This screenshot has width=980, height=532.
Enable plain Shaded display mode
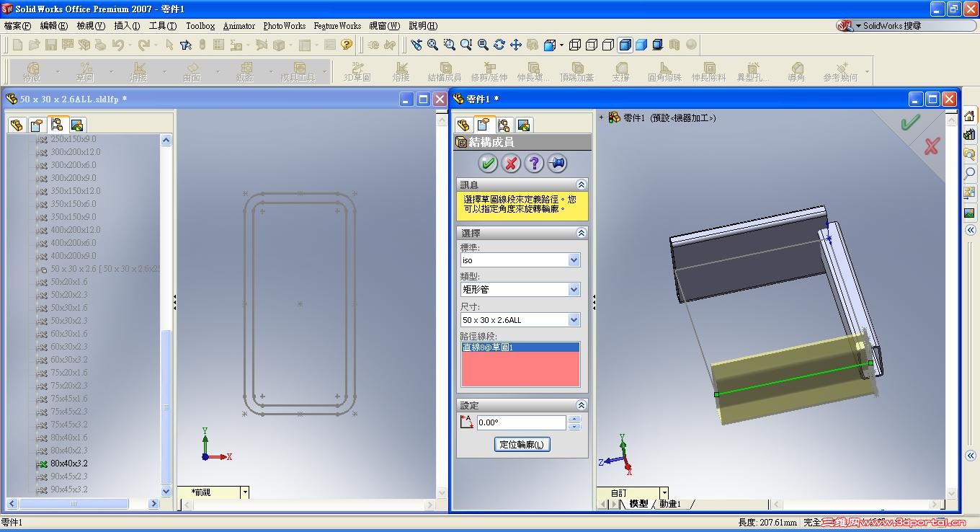[641, 45]
